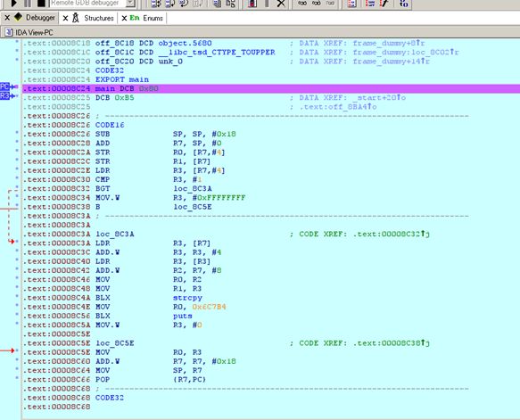Toggle breakpoint dot at address 00008C28
This screenshot has height=420, width=520.
pos(17,142)
